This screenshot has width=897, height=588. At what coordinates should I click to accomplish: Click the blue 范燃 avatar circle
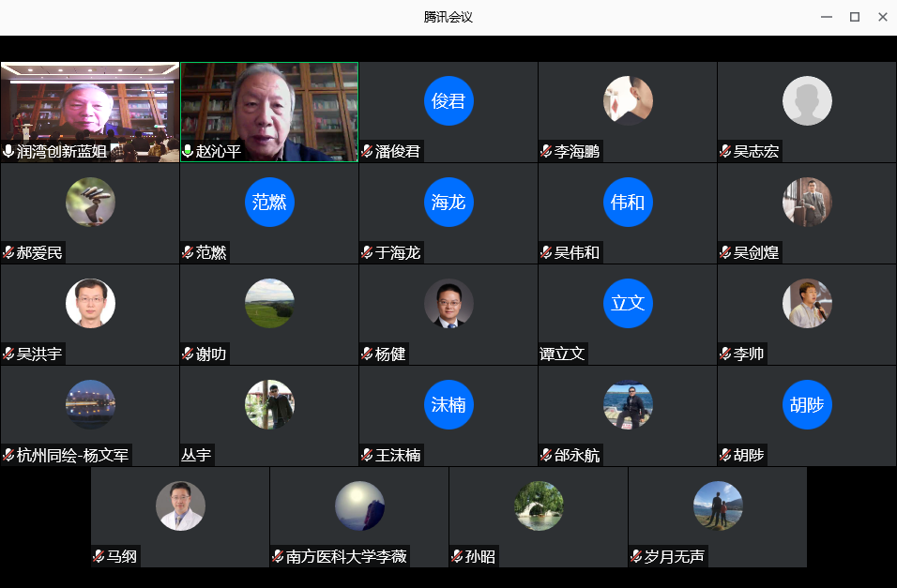269,202
